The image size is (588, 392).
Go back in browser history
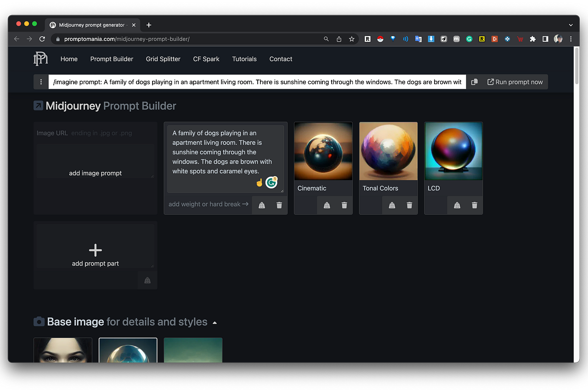tap(17, 39)
